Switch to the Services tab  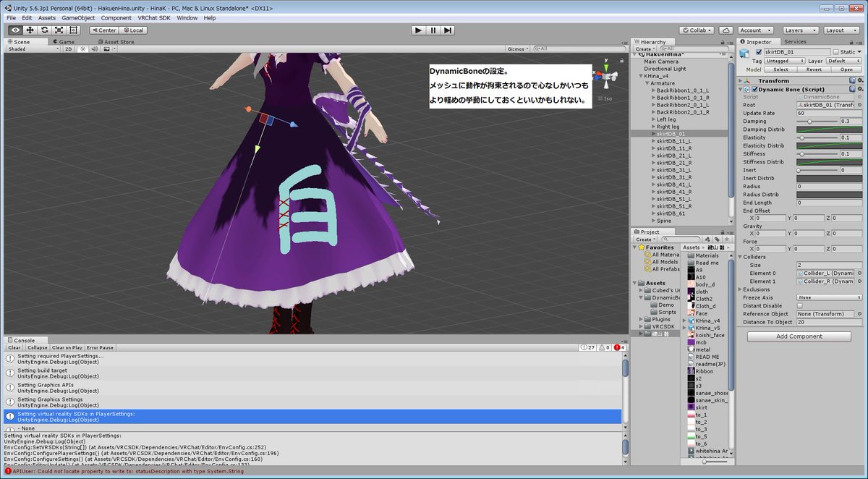click(795, 42)
